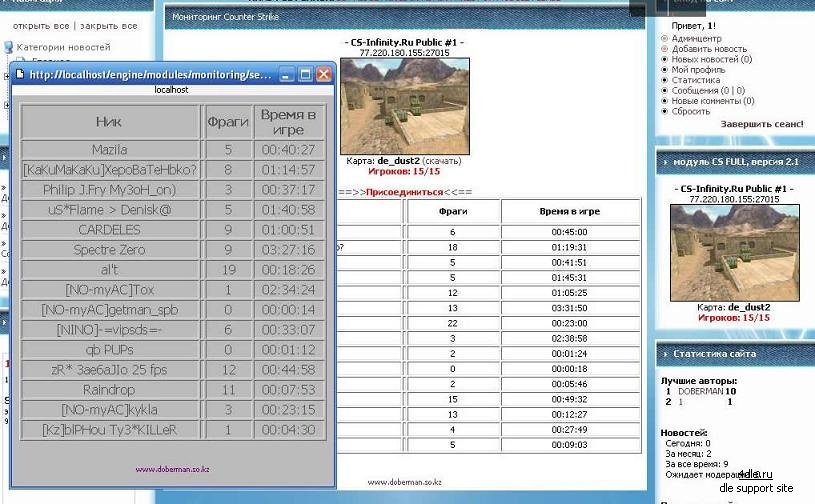Select player zR* 3ae6aJIo 25 fps

coord(109,370)
